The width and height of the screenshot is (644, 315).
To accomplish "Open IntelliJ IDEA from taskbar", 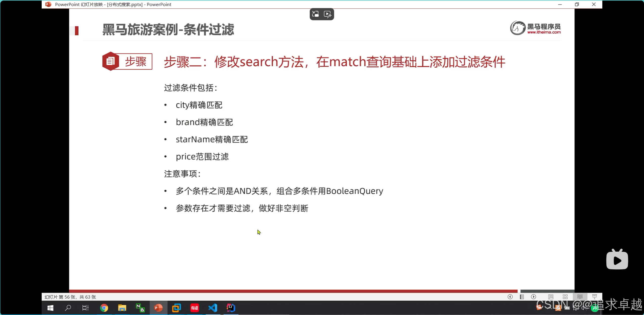I will tap(231, 308).
